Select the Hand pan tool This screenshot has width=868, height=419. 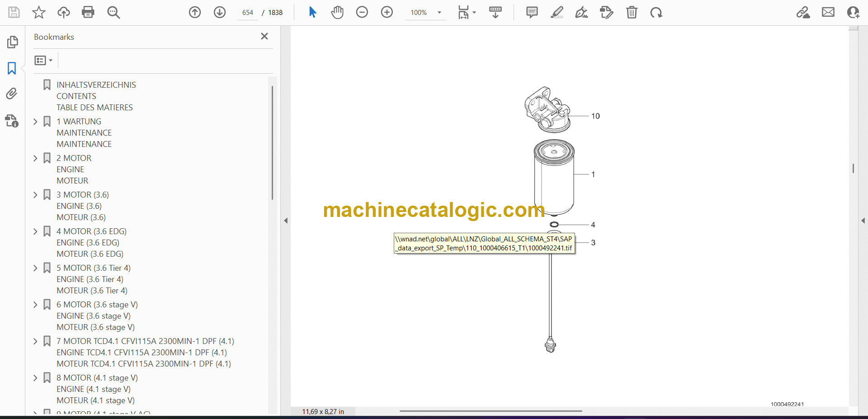pyautogui.click(x=337, y=12)
